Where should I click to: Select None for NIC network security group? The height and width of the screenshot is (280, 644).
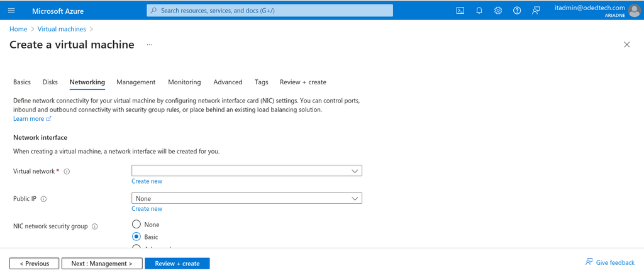tap(136, 225)
